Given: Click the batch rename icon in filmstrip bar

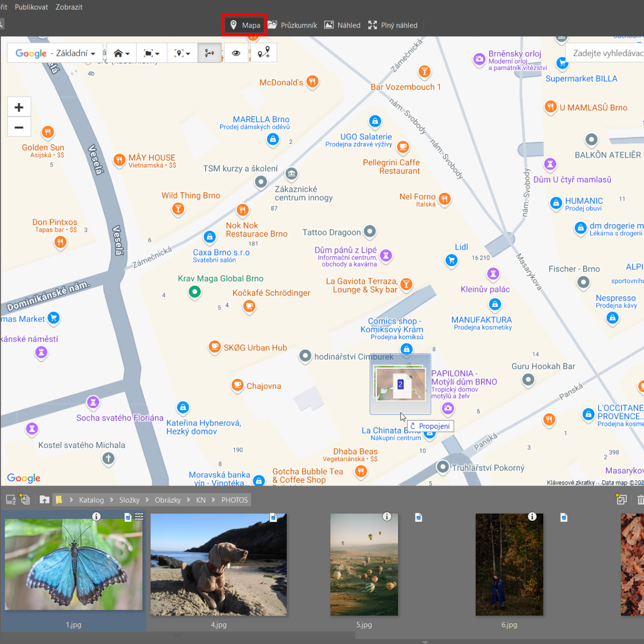Looking at the screenshot, I should coord(25,500).
